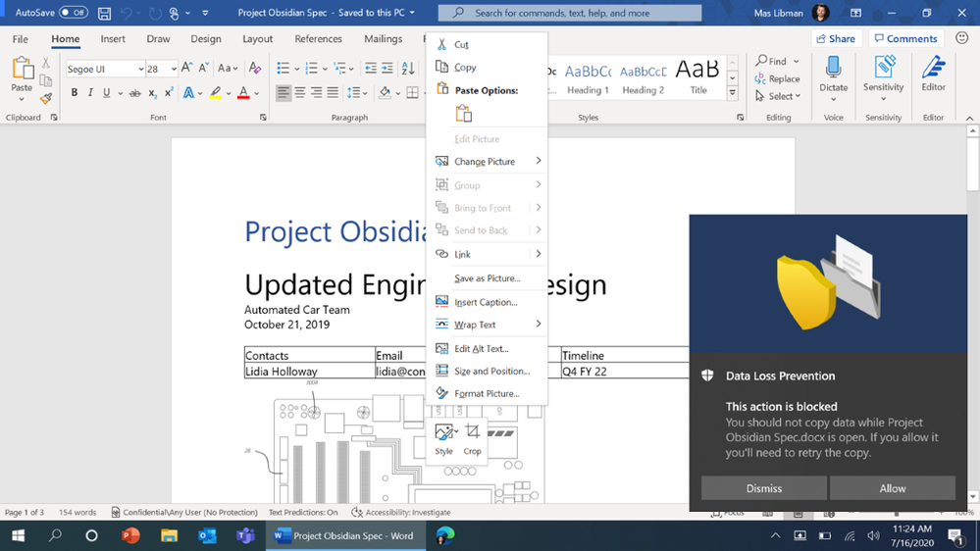The image size is (980, 551).
Task: Toggle the AutoSave switch
Action: [x=74, y=13]
